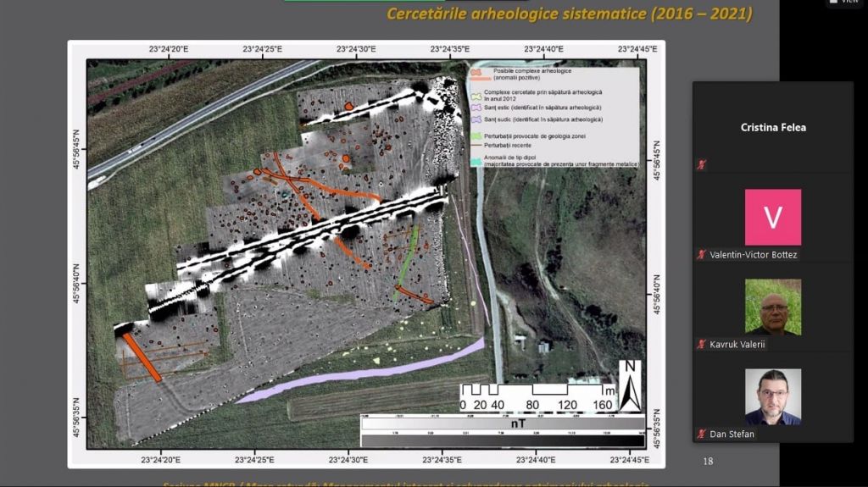Click the green legend symbol for geologia zonei
The width and height of the screenshot is (868, 487).
click(x=476, y=136)
